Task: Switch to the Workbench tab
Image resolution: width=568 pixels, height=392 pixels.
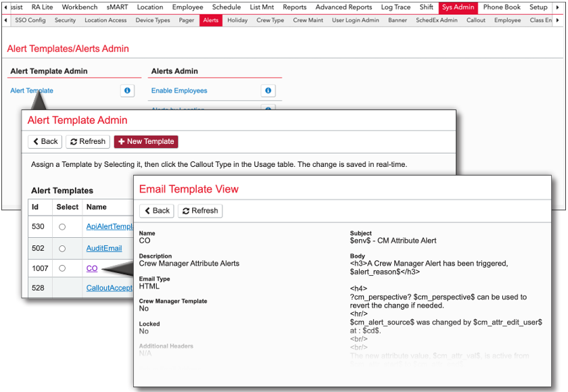Action: coord(80,7)
